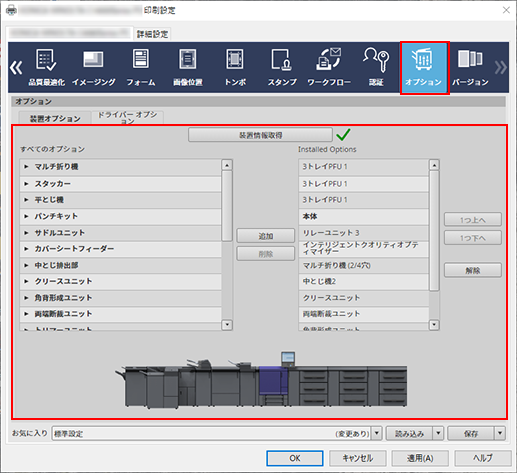
Task: Click the 削除 button
Action: [266, 254]
